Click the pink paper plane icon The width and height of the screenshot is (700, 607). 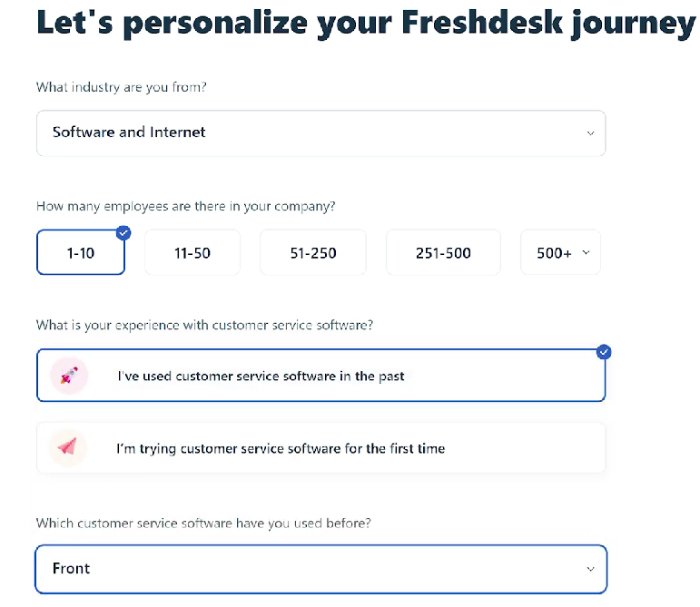pyautogui.click(x=68, y=447)
